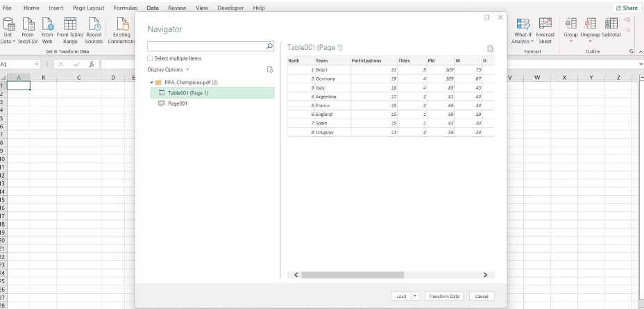Viewport: 644px width, 309px height.
Task: Click the preview horizontal scrollbar thumb
Action: click(353, 275)
